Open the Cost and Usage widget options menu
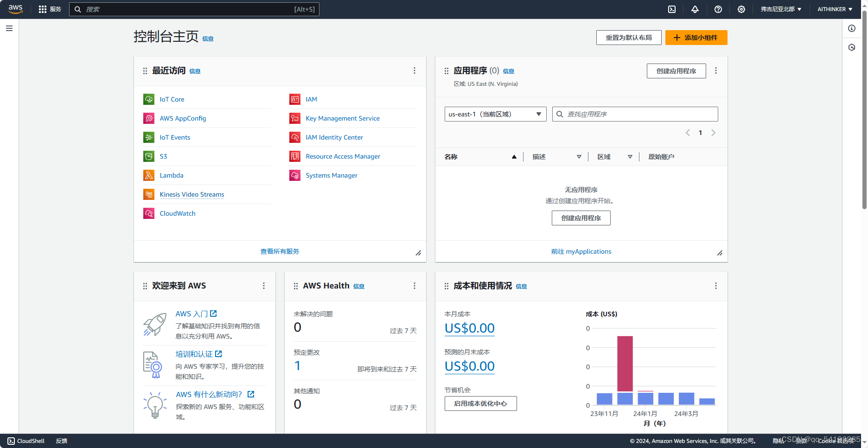This screenshot has width=868, height=448. tap(716, 286)
